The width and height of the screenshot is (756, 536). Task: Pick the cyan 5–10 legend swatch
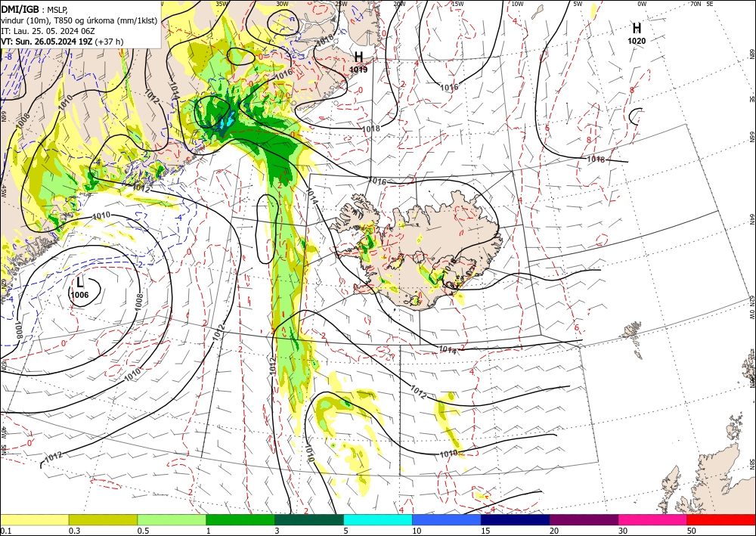[x=378, y=519]
